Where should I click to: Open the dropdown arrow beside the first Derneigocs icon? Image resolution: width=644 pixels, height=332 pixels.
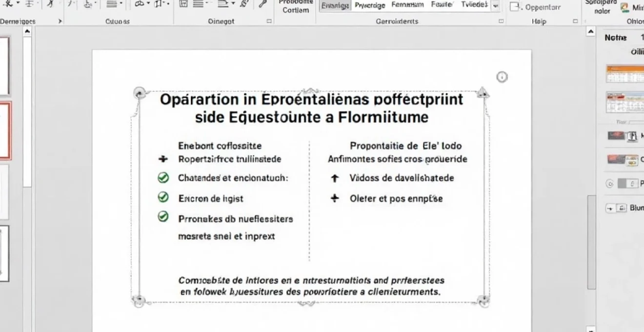coord(18,3)
